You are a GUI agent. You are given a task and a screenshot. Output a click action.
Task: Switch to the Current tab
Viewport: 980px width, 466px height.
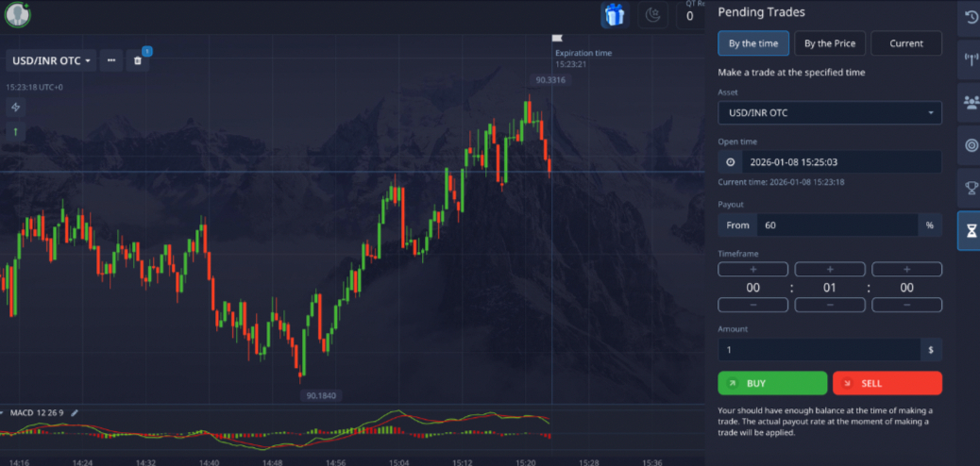click(906, 43)
